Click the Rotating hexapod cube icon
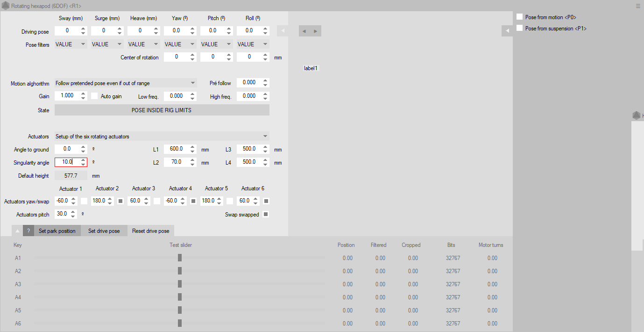The width and height of the screenshot is (644, 332). (x=6, y=6)
